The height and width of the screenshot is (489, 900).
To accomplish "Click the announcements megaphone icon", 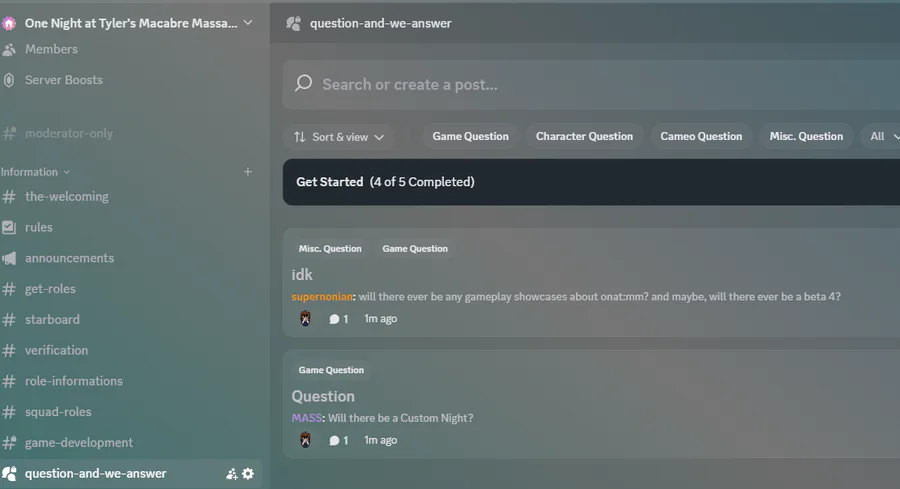I will coord(9,258).
